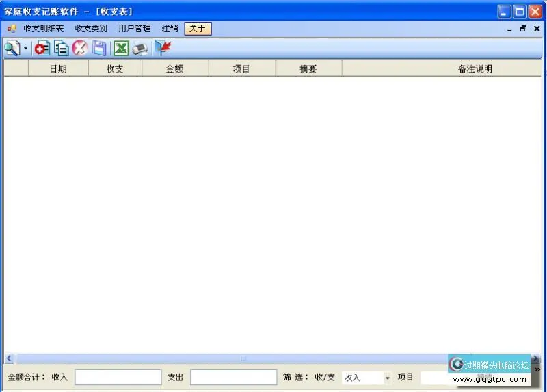The width and height of the screenshot is (547, 392).
Task: Close the main application window
Action: [535, 12]
